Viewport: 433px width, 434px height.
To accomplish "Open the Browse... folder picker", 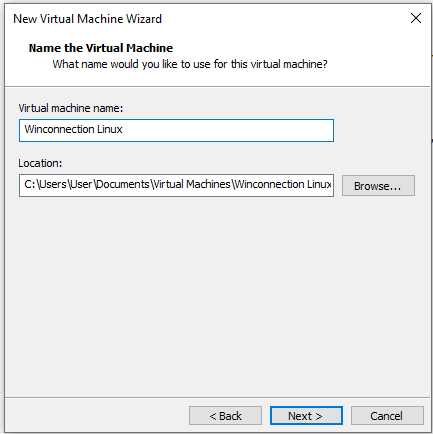I will 378,186.
